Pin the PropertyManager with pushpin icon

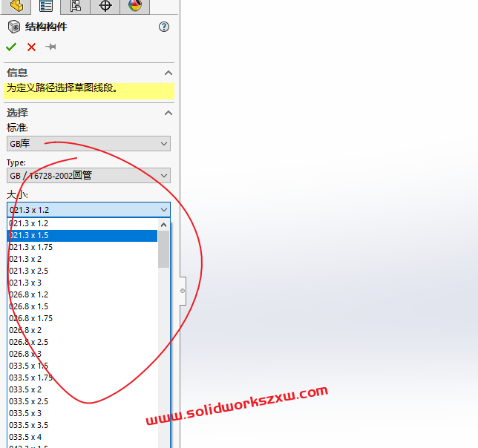point(50,47)
